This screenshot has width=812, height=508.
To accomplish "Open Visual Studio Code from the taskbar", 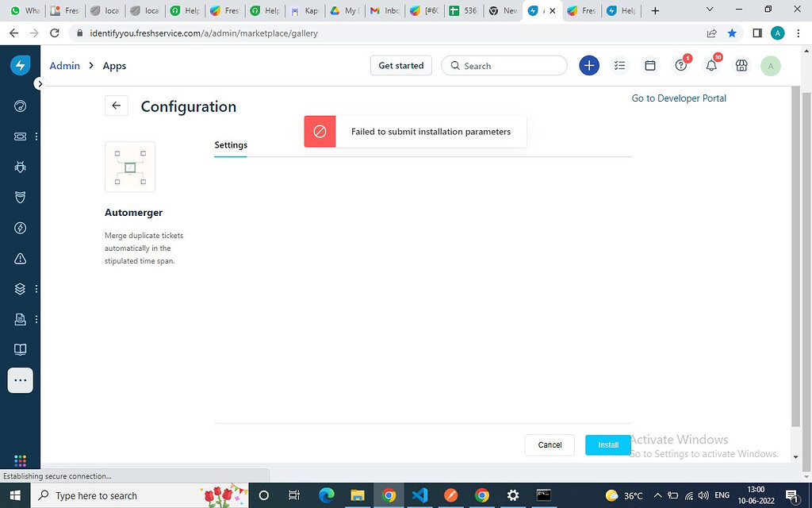I will 419,495.
